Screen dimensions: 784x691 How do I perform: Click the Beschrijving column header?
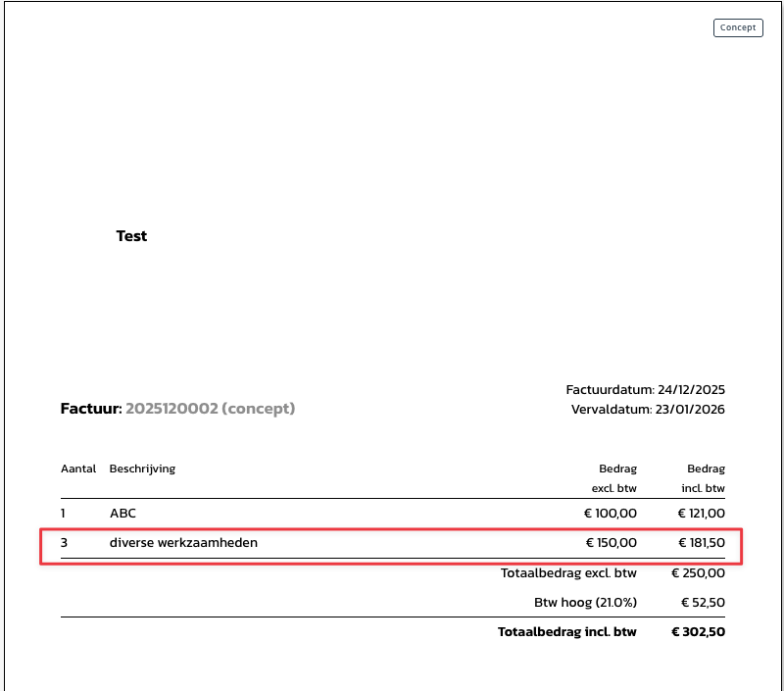pos(142,469)
